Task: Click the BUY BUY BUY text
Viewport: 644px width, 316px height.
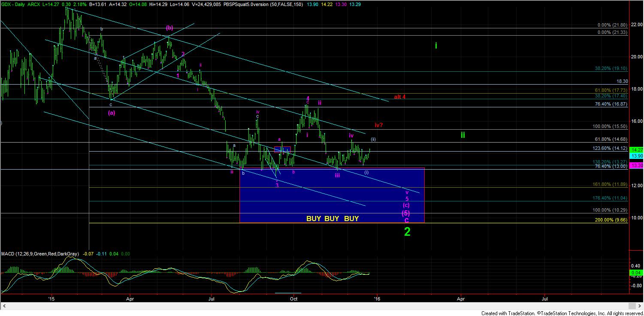Action: point(333,219)
